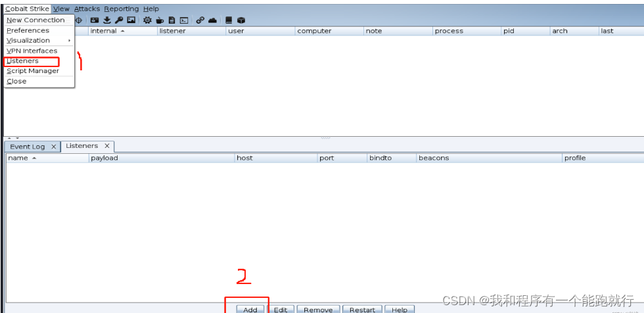Sort sessions by computer column
Screen dimensions: 644x313
click(329, 31)
